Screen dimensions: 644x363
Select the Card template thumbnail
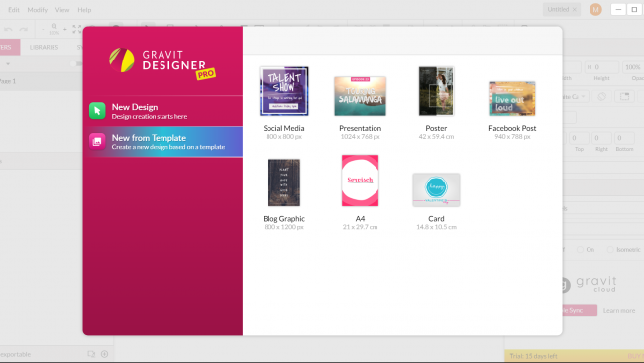pos(436,189)
